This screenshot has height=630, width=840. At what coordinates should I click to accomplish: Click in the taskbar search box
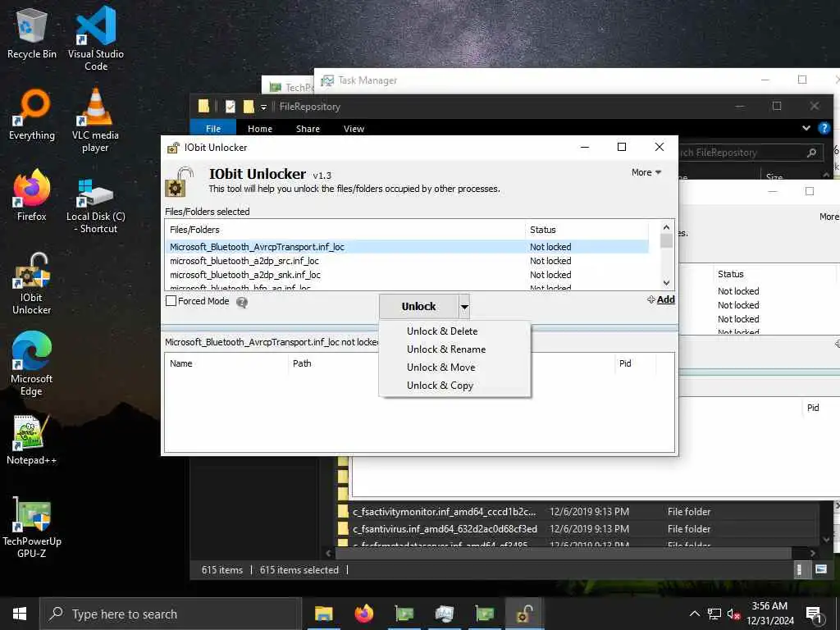tap(171, 614)
